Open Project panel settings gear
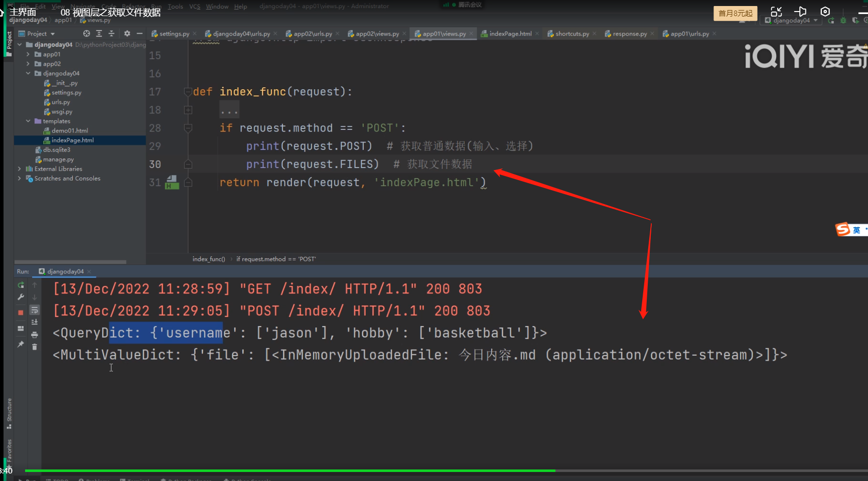The height and width of the screenshot is (481, 868). [x=127, y=34]
